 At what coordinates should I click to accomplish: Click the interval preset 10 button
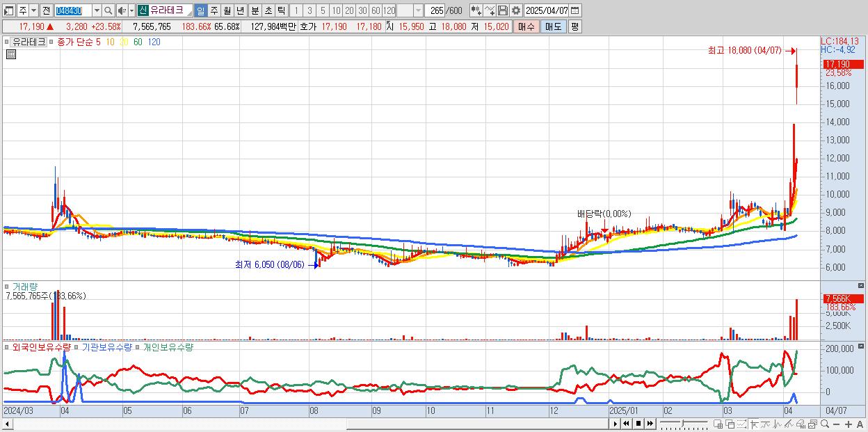(x=336, y=10)
